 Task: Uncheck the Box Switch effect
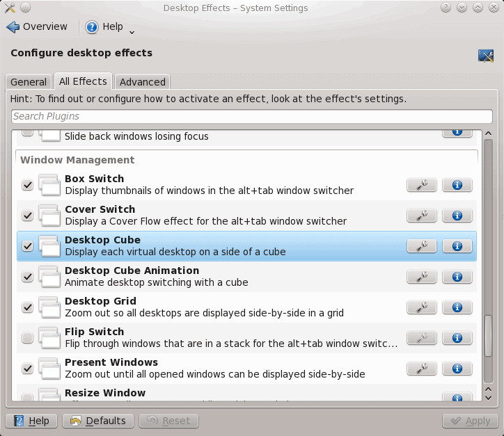[28, 185]
